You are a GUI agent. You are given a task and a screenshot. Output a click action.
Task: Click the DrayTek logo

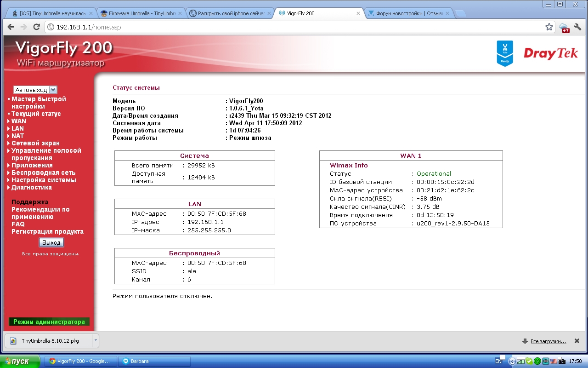click(551, 53)
